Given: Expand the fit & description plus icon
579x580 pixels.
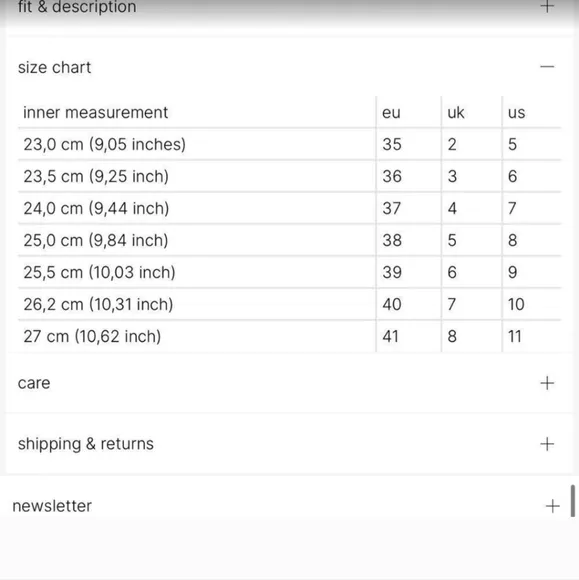Looking at the screenshot, I should click(x=547, y=6).
